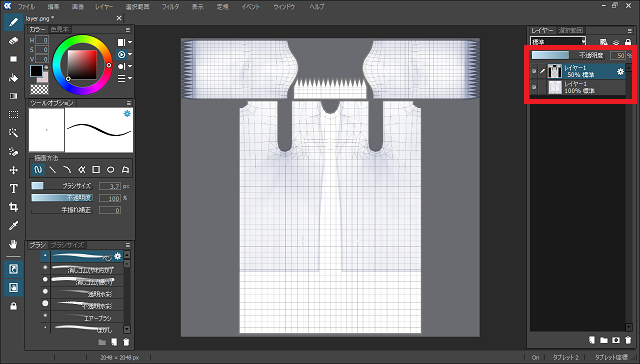Open layer blend mode 標準 dropdown
The height and width of the screenshot is (364, 640).
(558, 42)
